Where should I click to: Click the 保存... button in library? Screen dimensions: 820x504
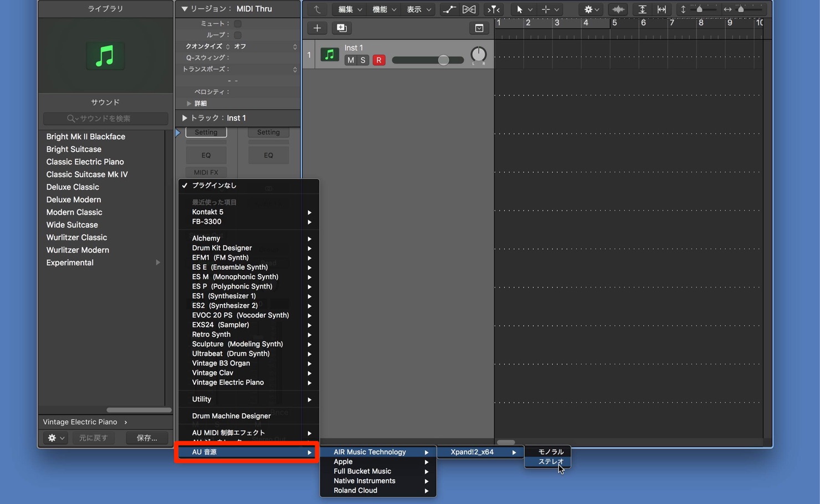[147, 438]
